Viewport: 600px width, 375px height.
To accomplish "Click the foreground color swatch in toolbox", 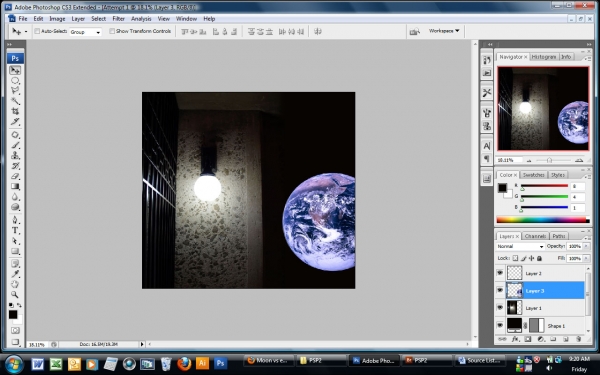I will pos(13,315).
